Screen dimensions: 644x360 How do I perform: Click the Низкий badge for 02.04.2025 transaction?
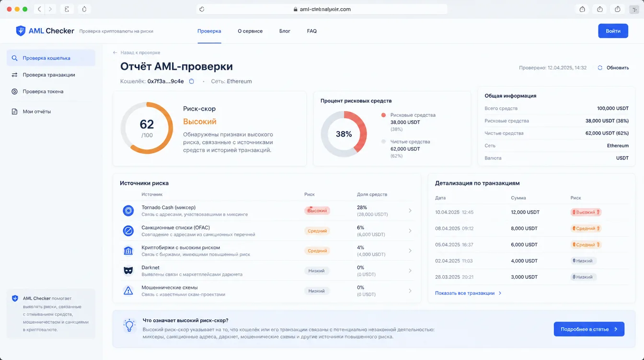584,261
